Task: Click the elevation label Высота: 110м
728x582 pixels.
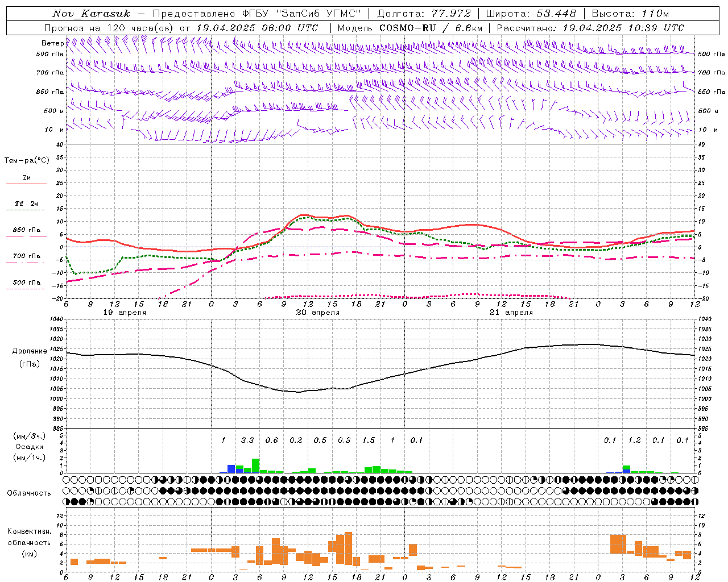Action: click(x=630, y=14)
